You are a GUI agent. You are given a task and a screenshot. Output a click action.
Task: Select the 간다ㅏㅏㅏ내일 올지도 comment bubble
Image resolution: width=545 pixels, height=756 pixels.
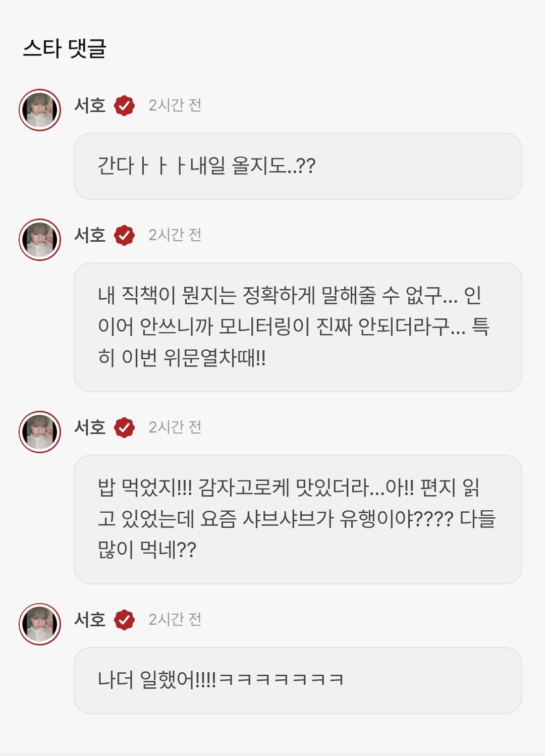[x=298, y=166]
